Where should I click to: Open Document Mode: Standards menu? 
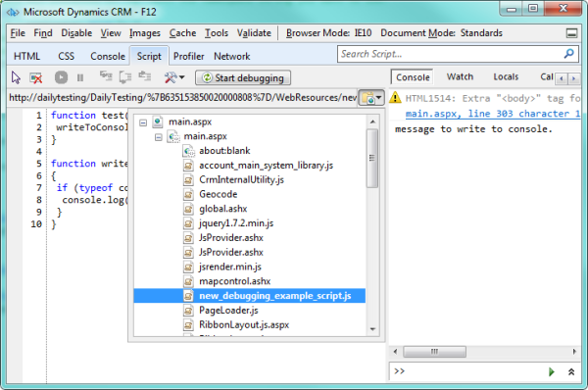point(441,33)
